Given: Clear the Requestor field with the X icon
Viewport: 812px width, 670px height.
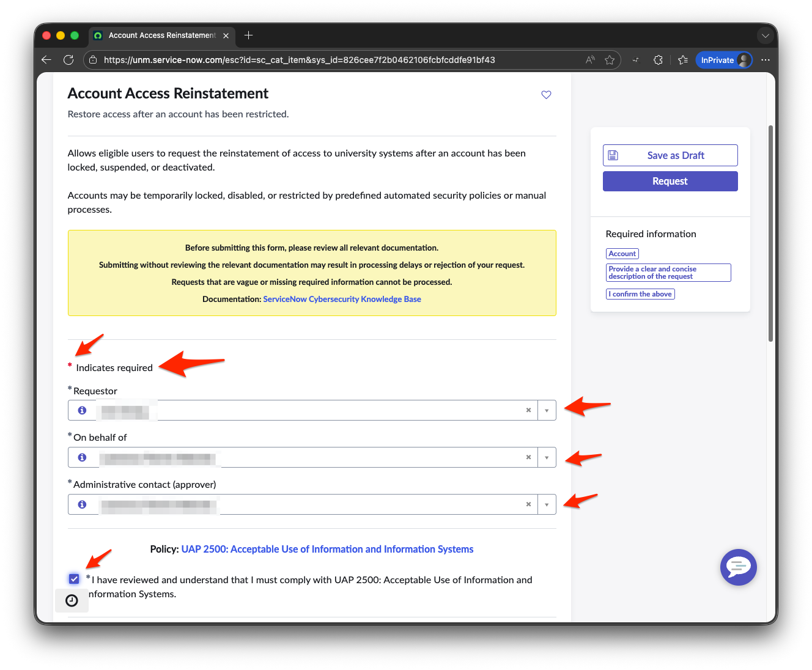Looking at the screenshot, I should (x=528, y=410).
